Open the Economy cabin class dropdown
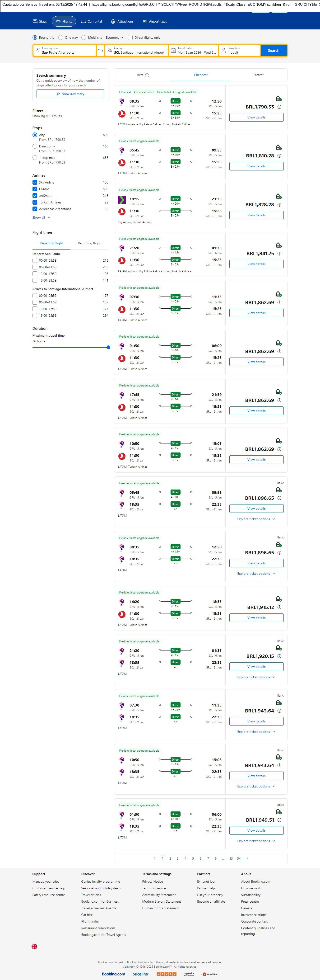Viewport: 320px width, 980px height. tap(114, 38)
